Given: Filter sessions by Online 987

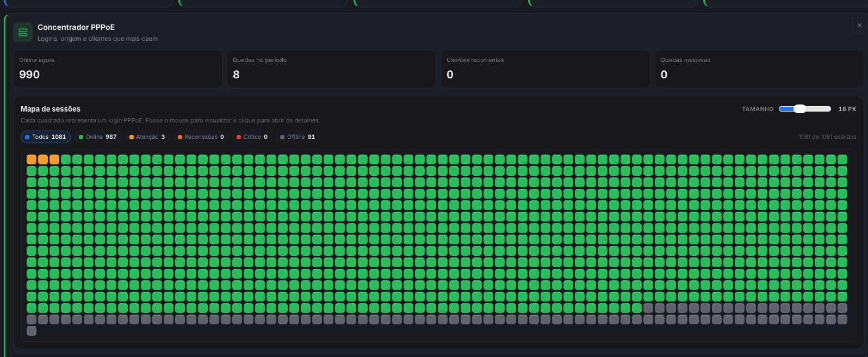Looking at the screenshot, I should pos(98,137).
